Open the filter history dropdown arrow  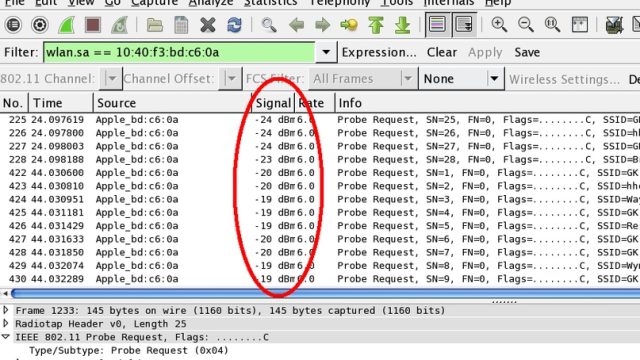326,52
